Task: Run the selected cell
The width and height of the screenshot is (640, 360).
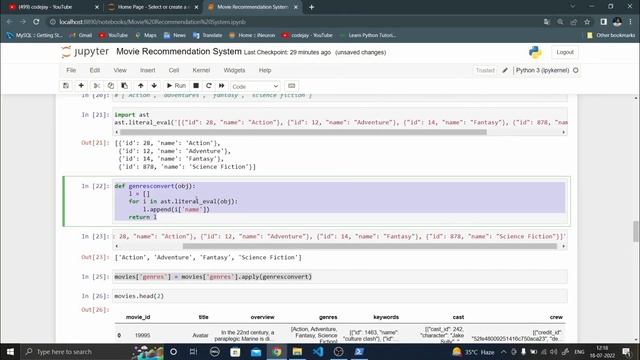Action: [176, 86]
